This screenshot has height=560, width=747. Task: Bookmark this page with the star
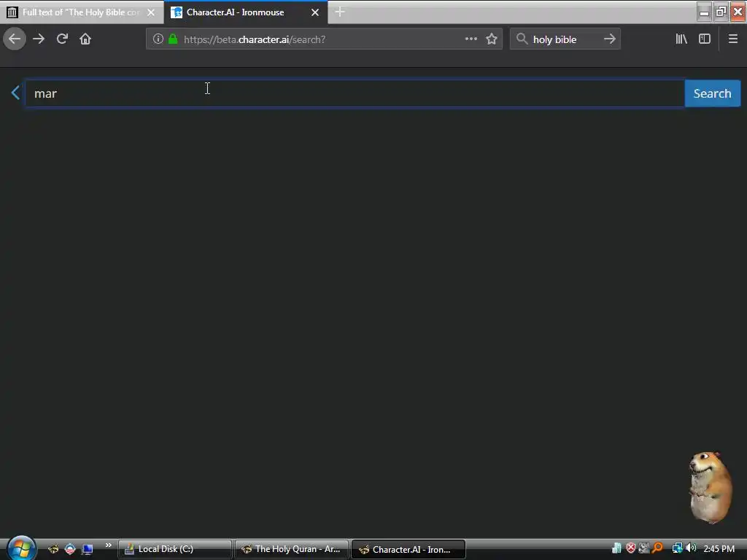492,39
